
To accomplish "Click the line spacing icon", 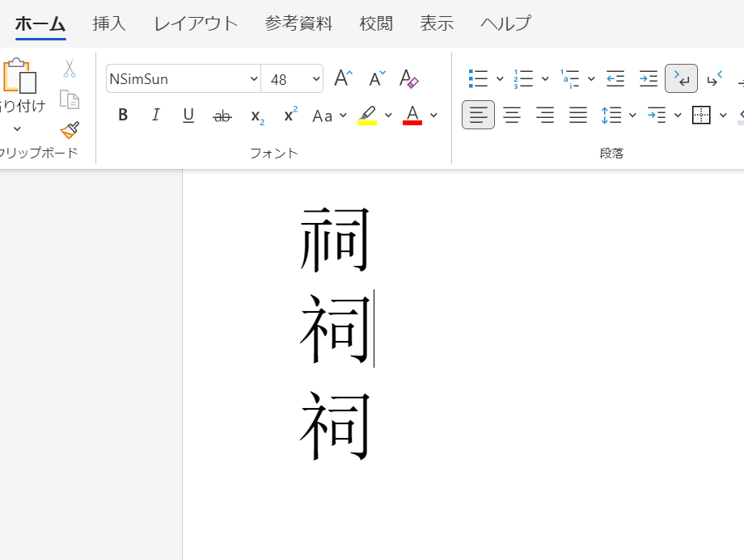I will 611,116.
